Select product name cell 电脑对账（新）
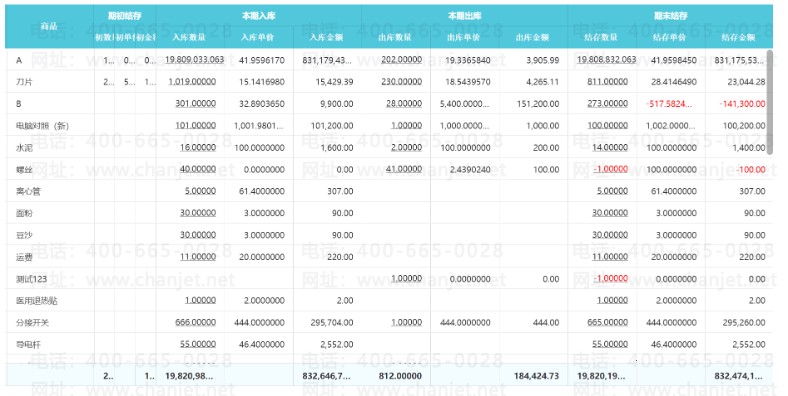Screen dimensions: 788x396 [42, 126]
